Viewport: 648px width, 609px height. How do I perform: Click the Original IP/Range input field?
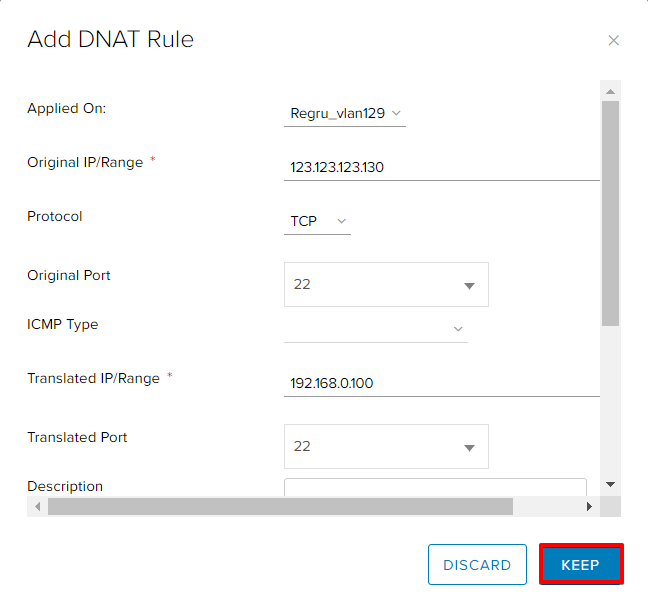(x=440, y=168)
